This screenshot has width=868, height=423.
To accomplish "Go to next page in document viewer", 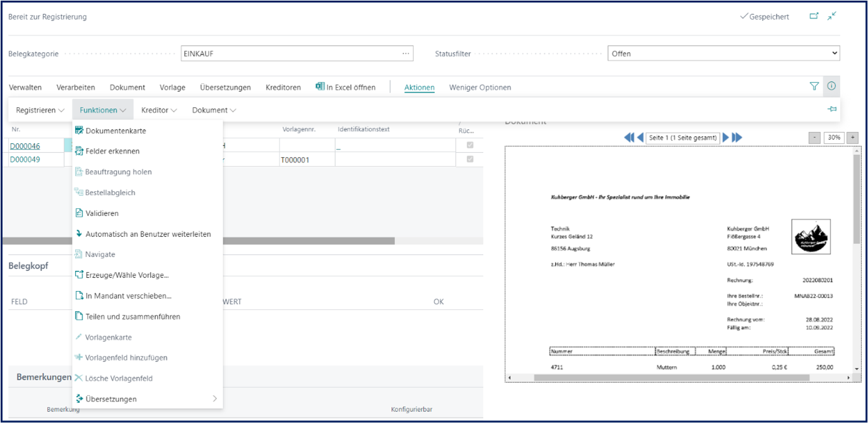I will (726, 138).
